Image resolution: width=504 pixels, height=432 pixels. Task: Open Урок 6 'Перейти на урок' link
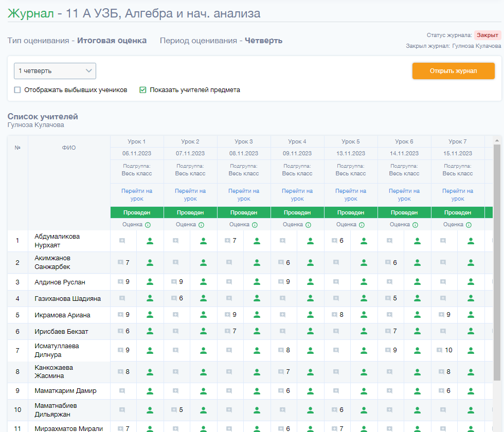click(404, 195)
